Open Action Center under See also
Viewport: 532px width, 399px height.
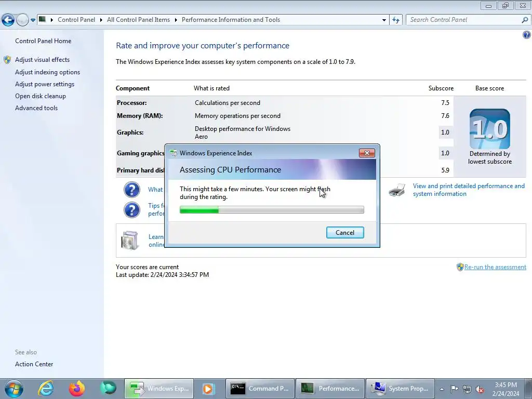click(x=34, y=364)
